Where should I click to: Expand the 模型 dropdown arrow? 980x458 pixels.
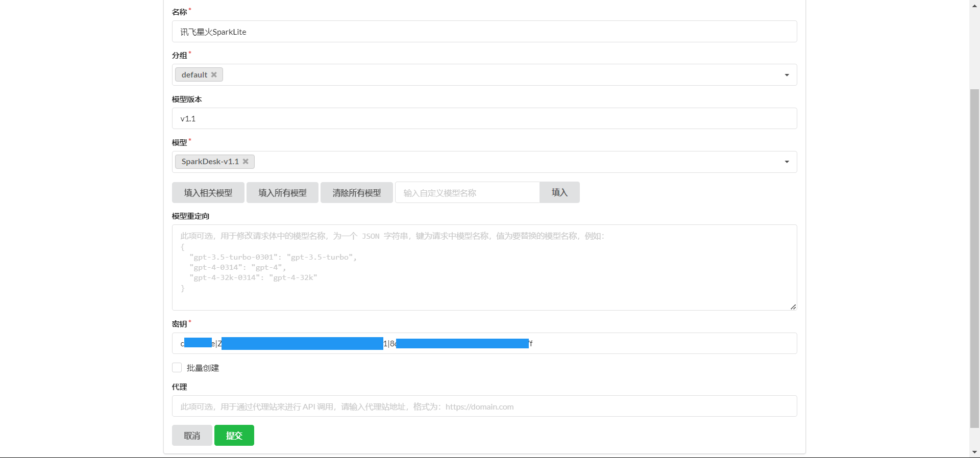click(x=787, y=162)
